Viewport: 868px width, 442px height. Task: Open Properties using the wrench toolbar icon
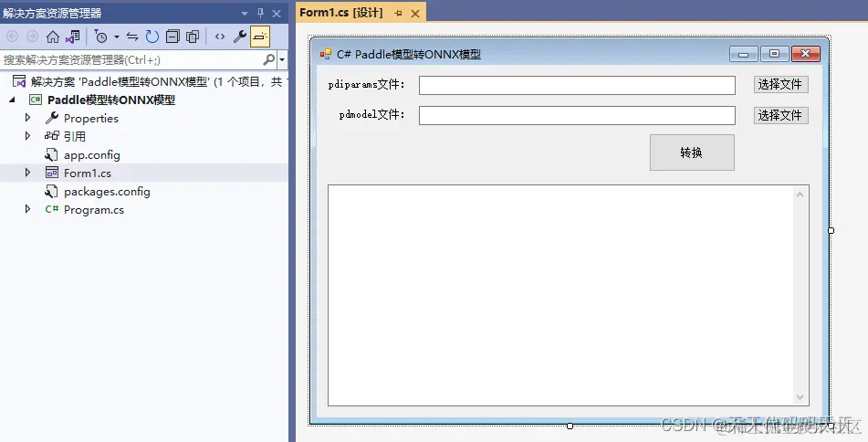click(240, 37)
